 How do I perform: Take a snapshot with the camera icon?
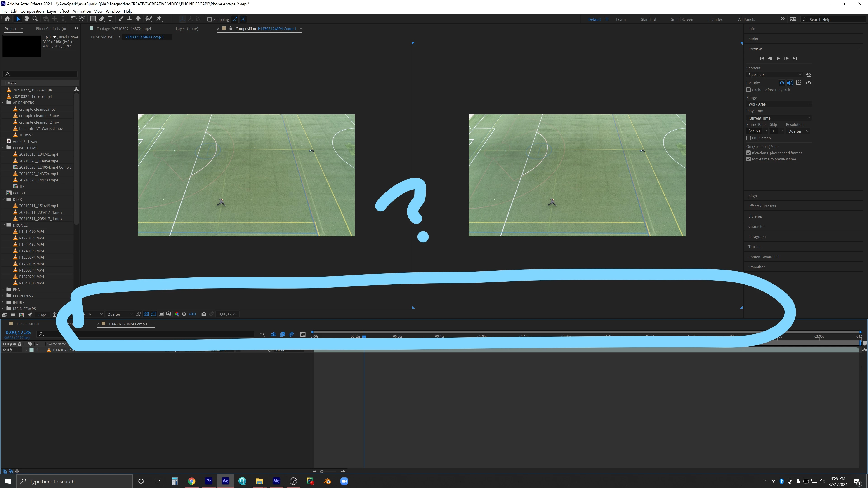click(204, 314)
